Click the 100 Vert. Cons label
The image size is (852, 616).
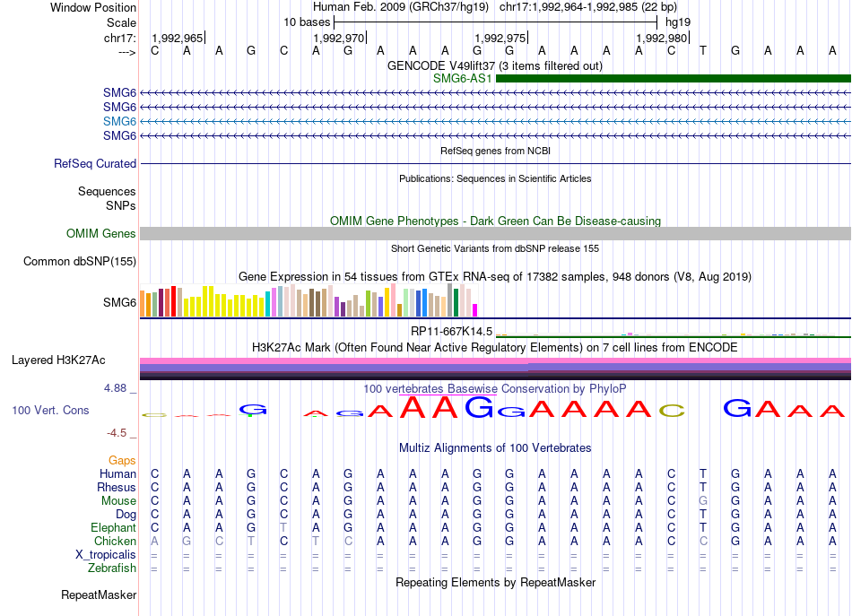click(x=50, y=410)
